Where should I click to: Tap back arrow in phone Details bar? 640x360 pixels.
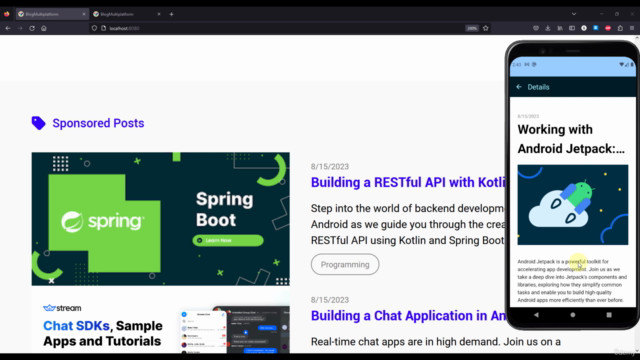pyautogui.click(x=519, y=87)
